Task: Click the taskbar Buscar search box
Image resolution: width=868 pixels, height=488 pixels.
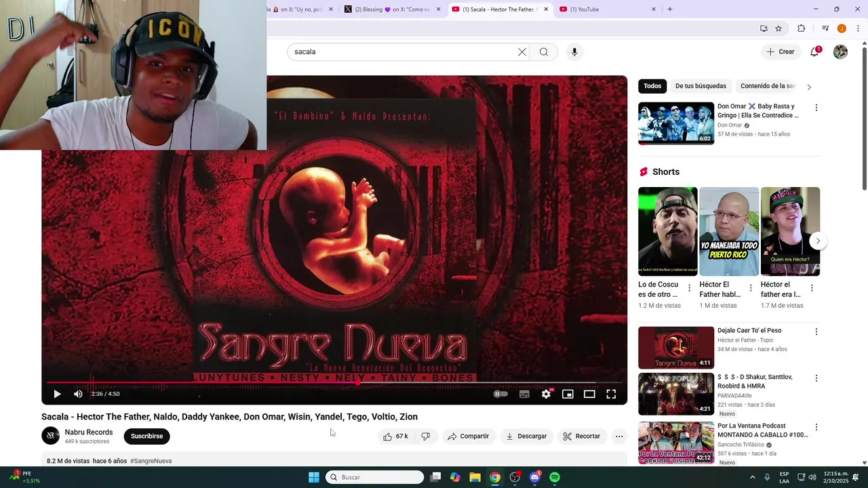Action: click(x=375, y=477)
